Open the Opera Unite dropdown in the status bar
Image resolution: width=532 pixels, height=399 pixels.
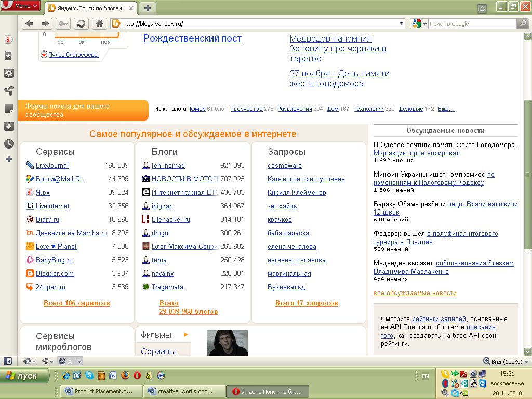(x=47, y=362)
